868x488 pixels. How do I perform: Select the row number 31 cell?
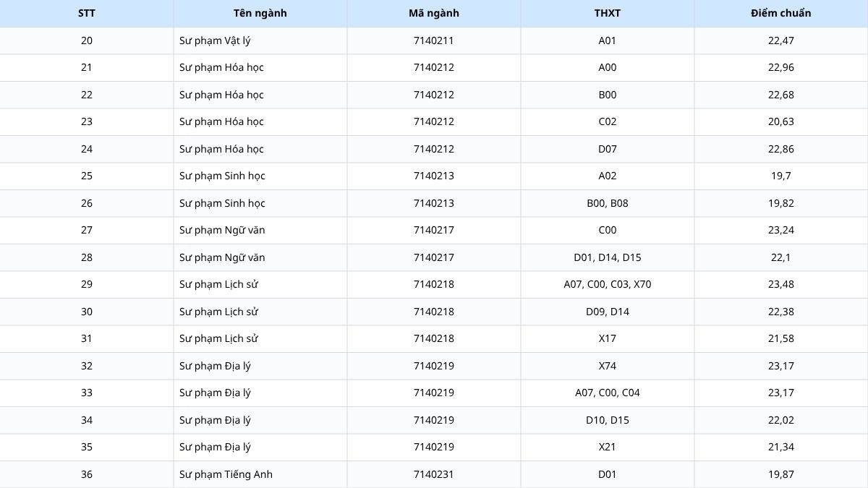87,338
